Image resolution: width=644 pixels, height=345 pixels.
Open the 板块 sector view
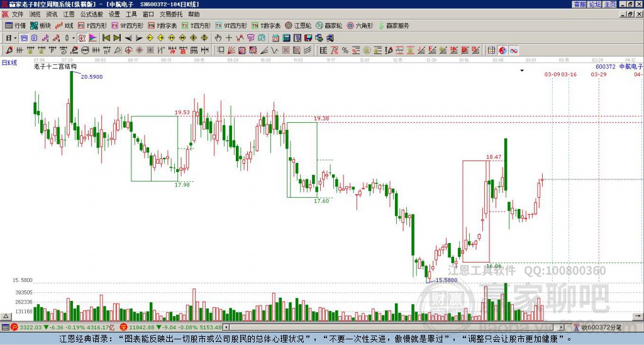pyautogui.click(x=40, y=25)
